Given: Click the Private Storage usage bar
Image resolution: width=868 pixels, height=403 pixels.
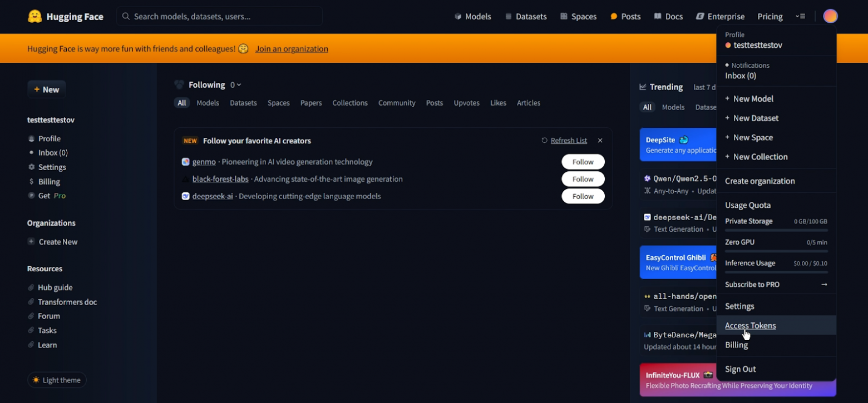Looking at the screenshot, I should (776, 230).
